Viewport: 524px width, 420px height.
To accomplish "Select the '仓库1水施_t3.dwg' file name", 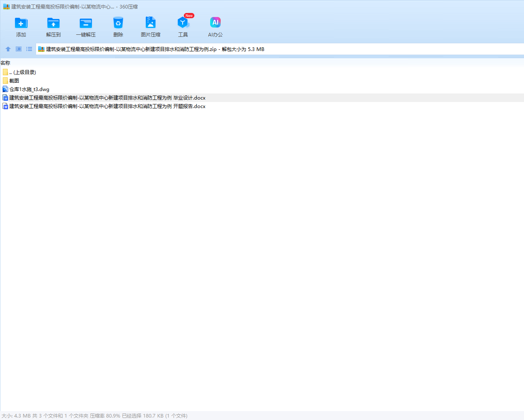I will point(30,89).
